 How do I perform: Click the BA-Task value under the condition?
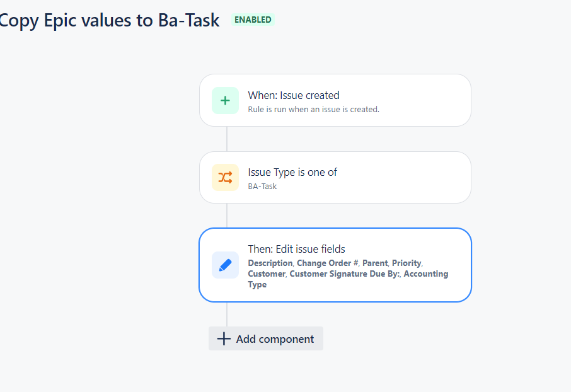coord(262,186)
